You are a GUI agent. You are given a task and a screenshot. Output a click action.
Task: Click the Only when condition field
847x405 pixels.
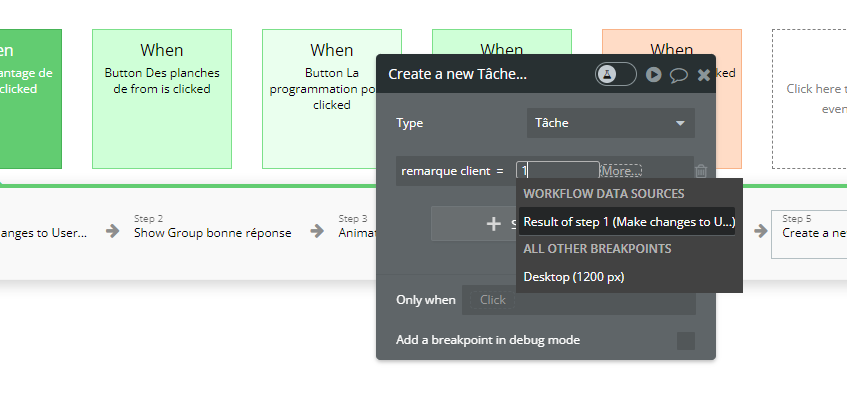(580, 300)
